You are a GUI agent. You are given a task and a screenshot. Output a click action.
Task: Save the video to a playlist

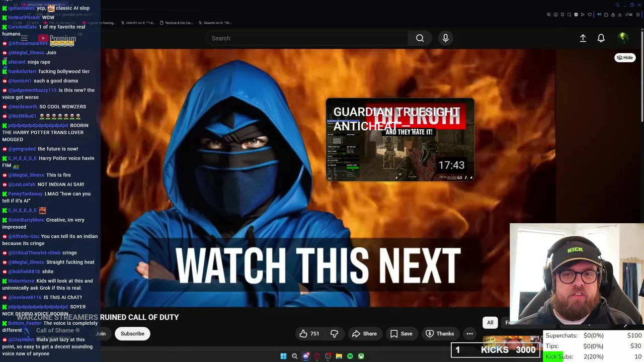coord(401,333)
